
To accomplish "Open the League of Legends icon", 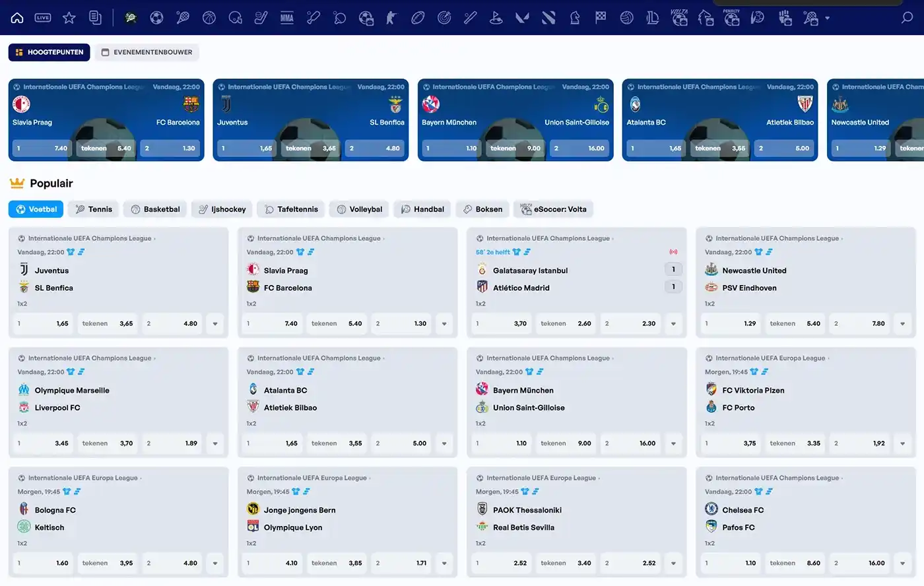I will [653, 18].
